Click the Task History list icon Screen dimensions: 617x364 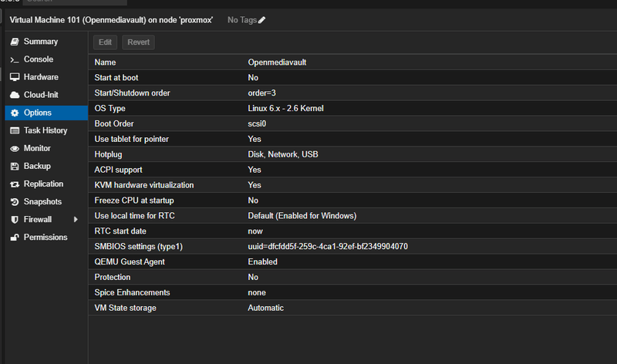tap(15, 130)
